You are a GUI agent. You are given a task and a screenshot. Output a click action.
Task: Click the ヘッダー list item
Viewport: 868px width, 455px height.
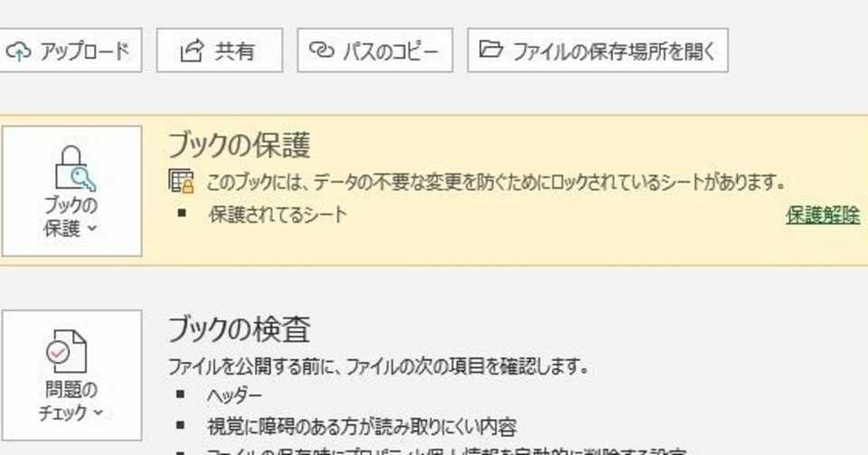[x=234, y=395]
